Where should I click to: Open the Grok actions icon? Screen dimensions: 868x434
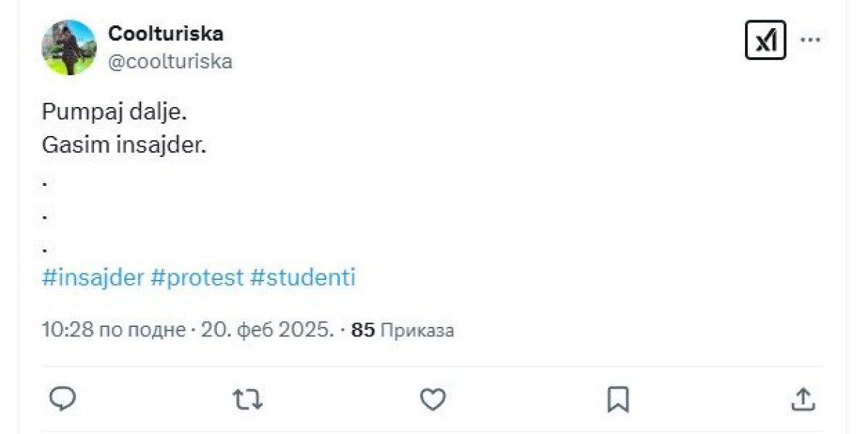[765, 40]
